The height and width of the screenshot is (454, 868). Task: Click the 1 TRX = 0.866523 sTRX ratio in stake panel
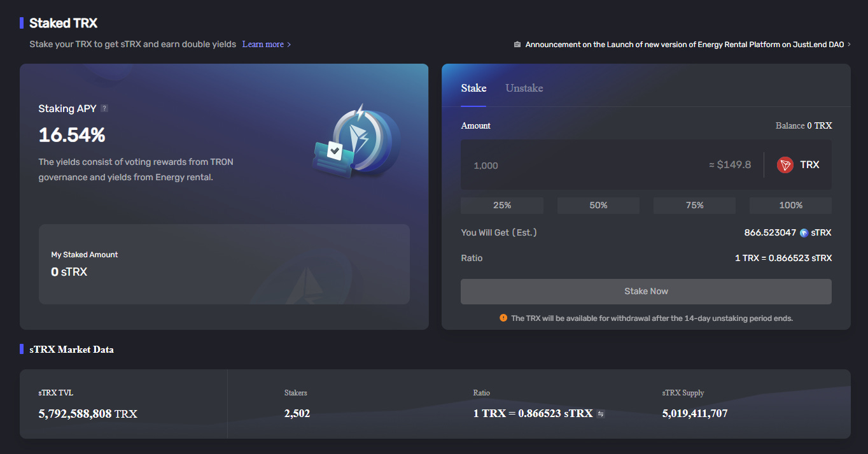pos(783,258)
